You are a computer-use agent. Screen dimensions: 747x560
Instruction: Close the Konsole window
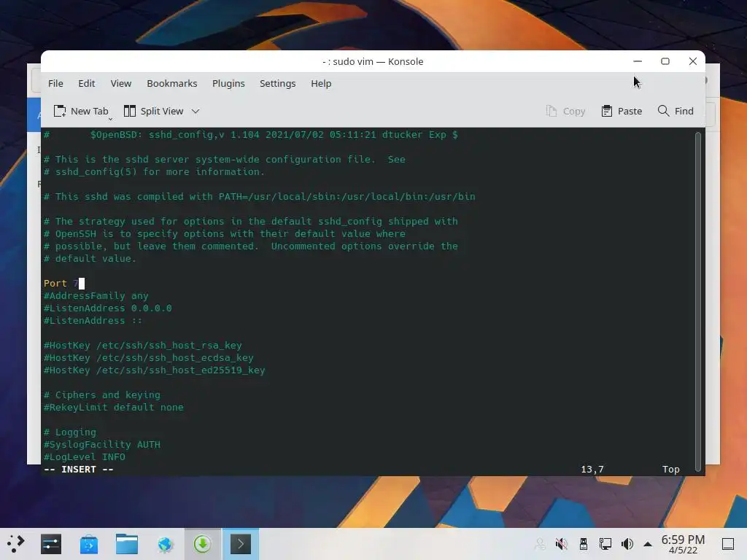[693, 61]
